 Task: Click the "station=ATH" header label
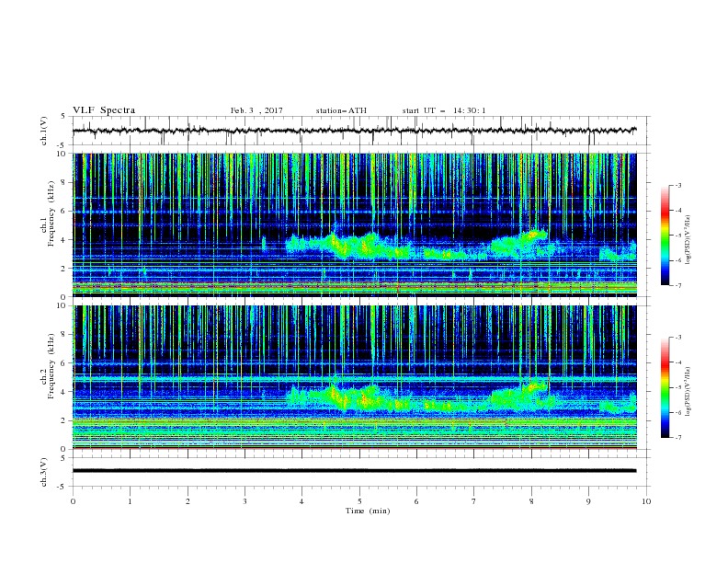(x=341, y=110)
